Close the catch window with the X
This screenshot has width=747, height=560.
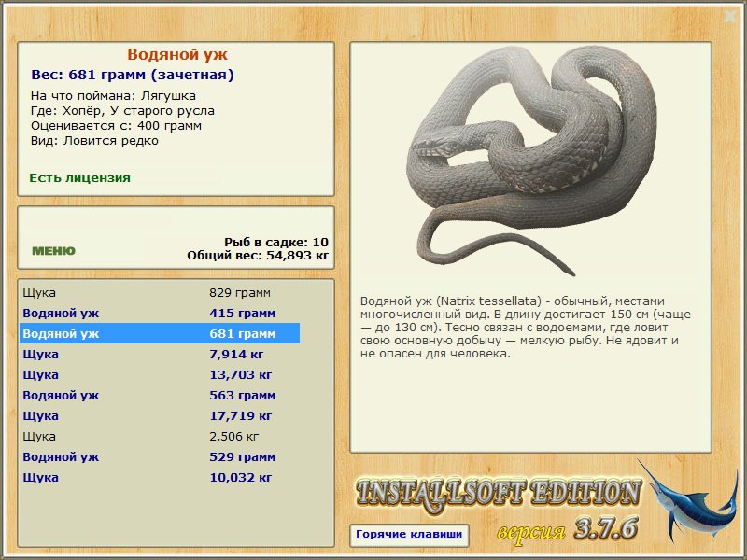(x=730, y=17)
